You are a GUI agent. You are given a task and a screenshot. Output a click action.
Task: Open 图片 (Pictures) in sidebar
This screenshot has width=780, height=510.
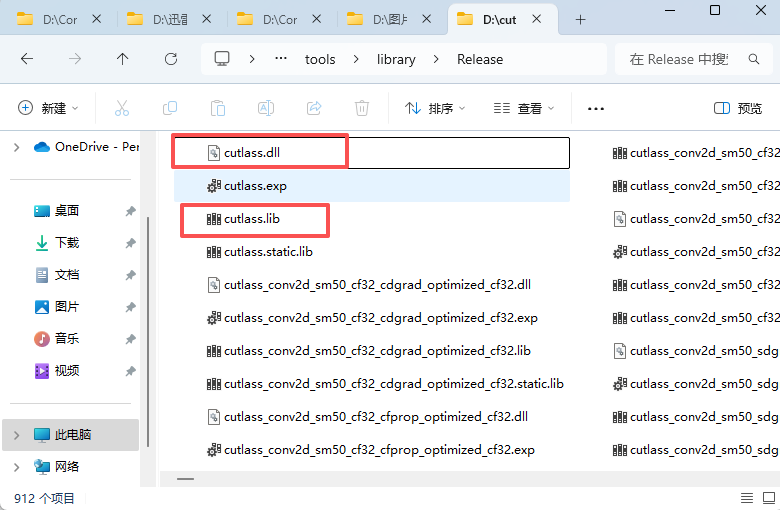point(56,306)
